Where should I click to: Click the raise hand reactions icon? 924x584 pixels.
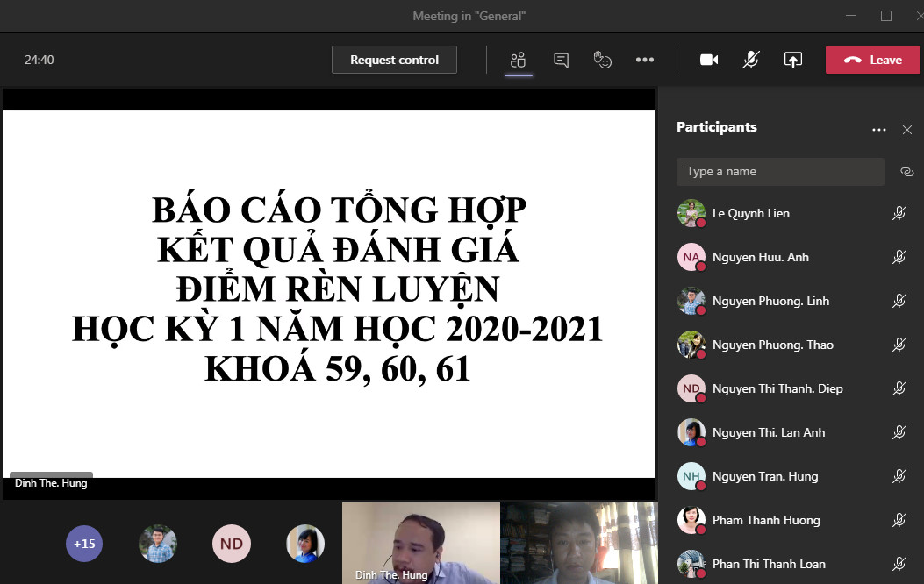(602, 60)
